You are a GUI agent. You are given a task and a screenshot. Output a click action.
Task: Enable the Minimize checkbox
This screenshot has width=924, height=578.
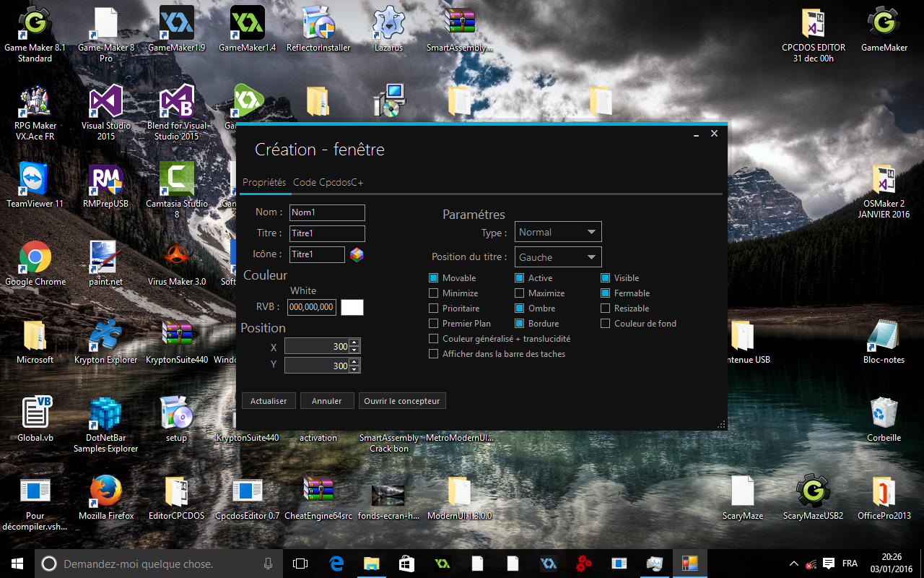pos(434,293)
